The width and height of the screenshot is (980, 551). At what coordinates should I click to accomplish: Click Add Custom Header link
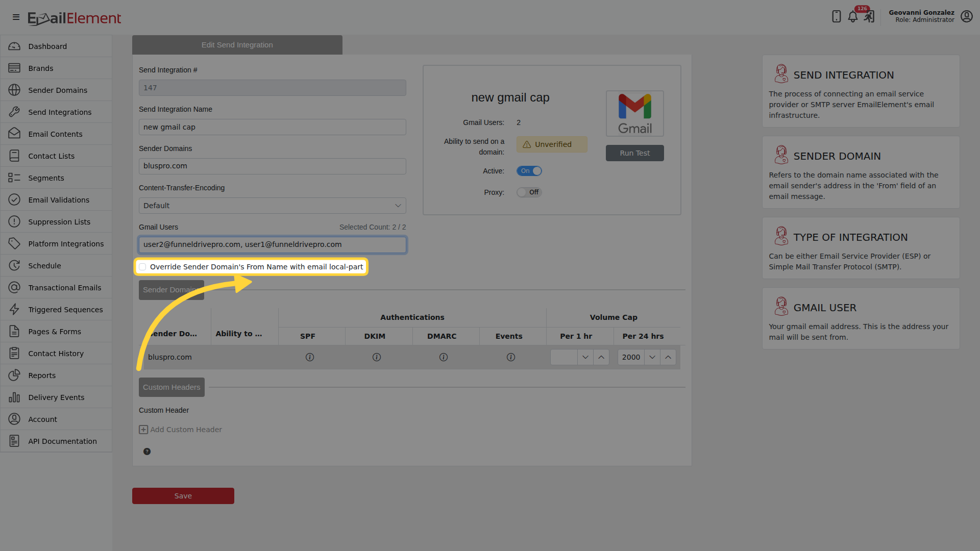click(181, 430)
